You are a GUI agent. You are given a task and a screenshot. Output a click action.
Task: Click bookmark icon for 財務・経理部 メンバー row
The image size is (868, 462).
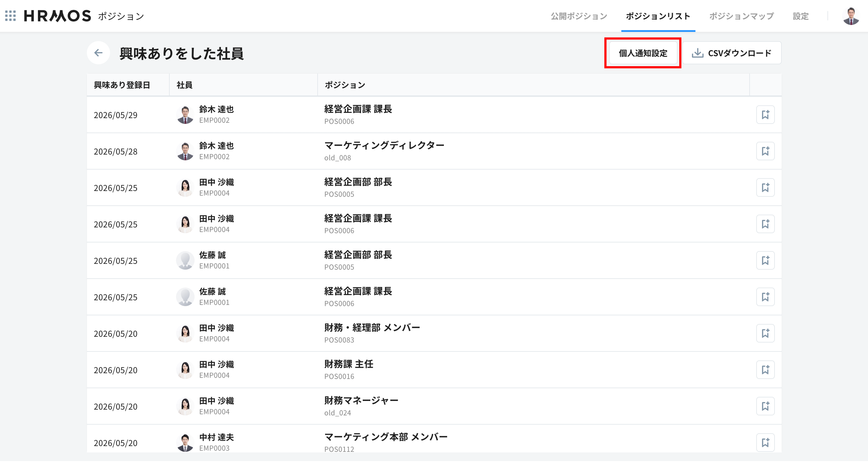(x=765, y=333)
